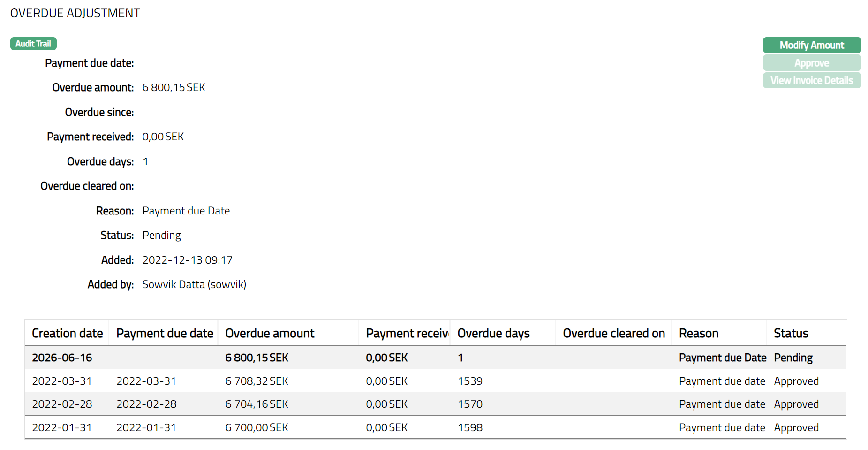Screen dimensions: 868x450
Task: Click the Approved status in the 1598-day row
Action: (796, 427)
